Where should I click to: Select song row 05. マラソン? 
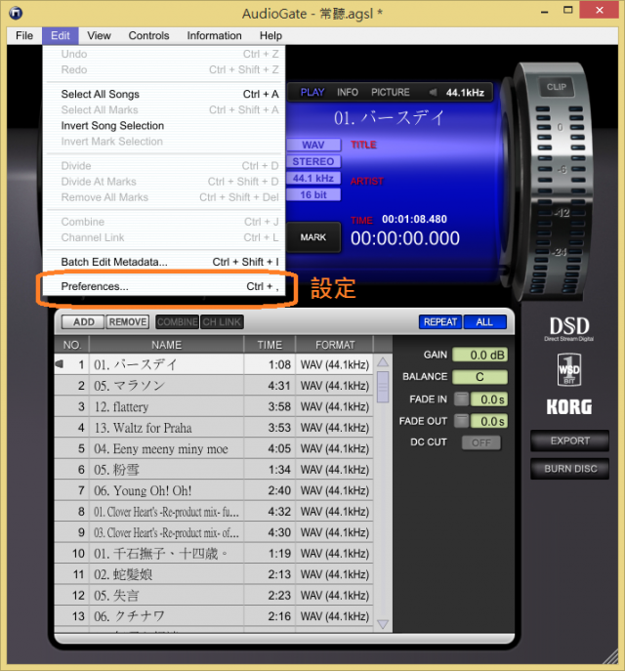pos(214,385)
